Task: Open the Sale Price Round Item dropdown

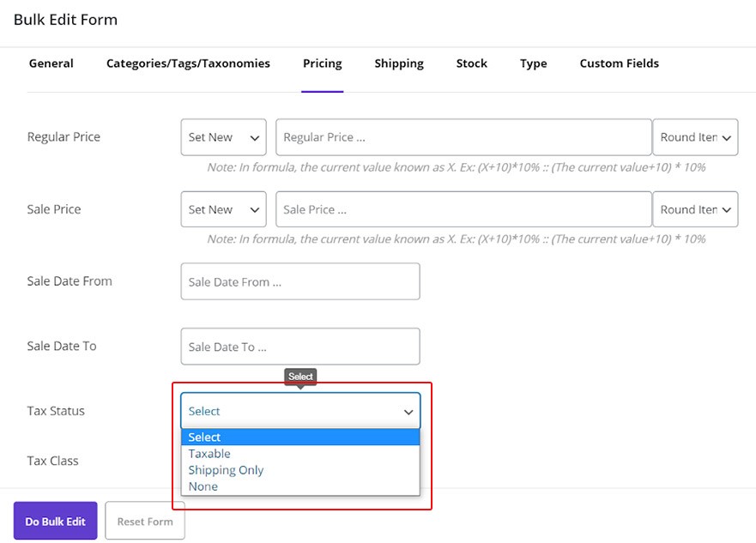Action: coord(695,209)
